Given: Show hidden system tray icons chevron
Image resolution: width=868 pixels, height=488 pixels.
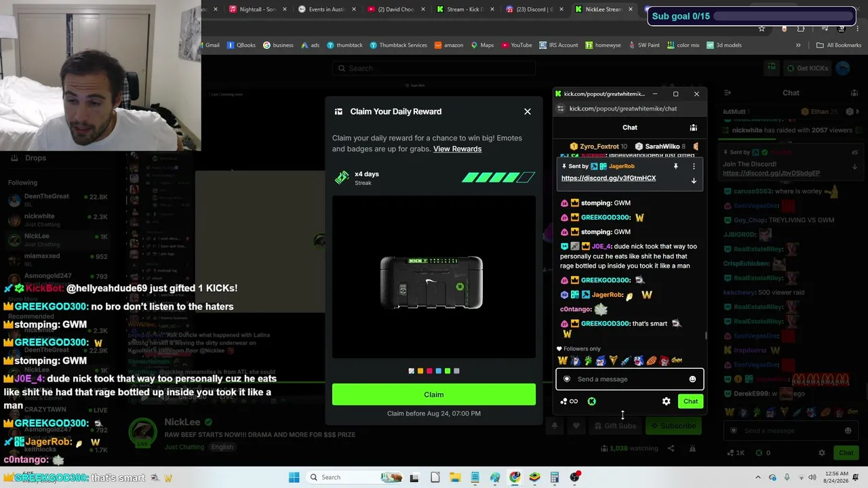Looking at the screenshot, I should click(758, 477).
